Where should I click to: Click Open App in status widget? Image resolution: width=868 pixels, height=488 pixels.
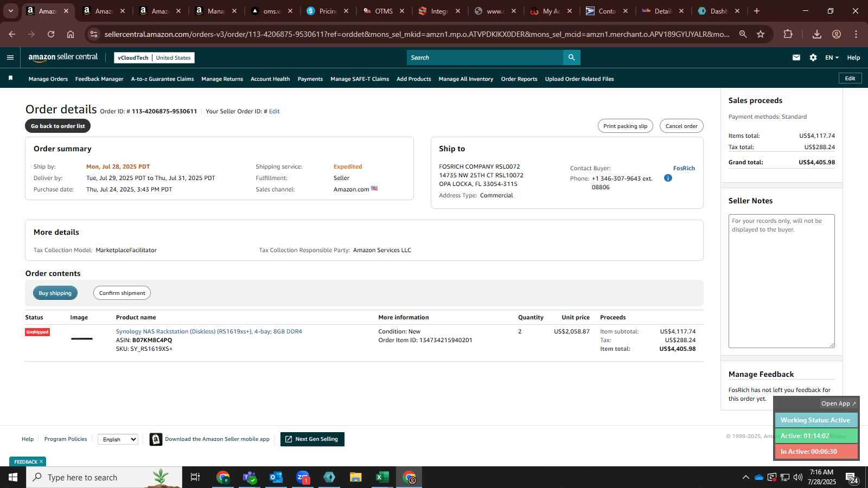point(838,403)
